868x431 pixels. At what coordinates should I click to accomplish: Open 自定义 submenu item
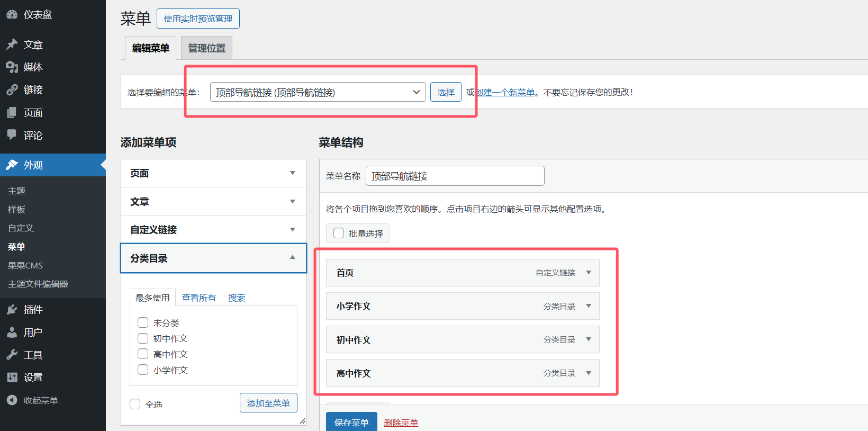21,228
